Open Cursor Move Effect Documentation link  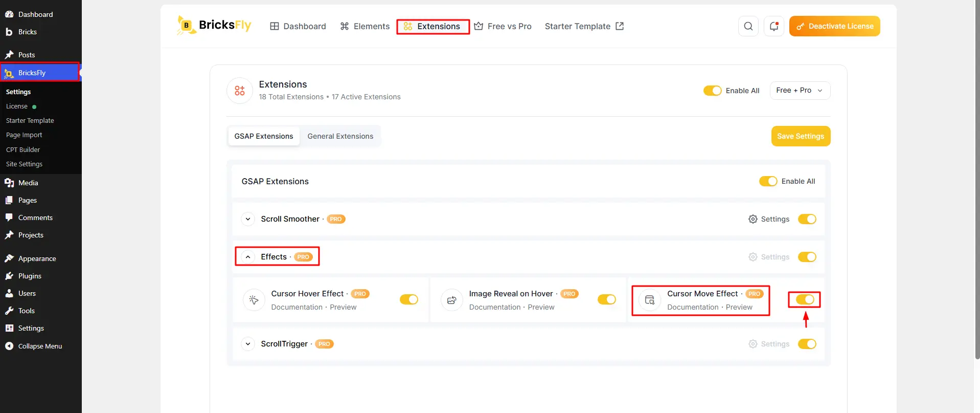point(693,307)
